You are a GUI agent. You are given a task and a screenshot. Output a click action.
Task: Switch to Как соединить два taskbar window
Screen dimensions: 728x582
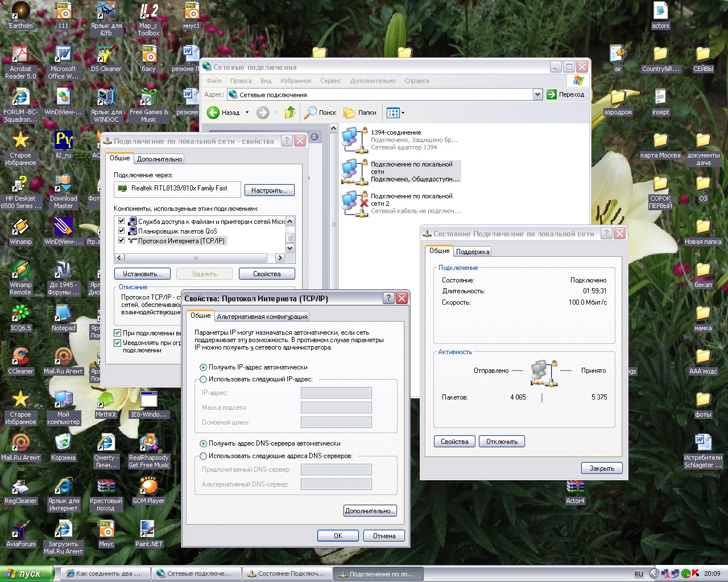pos(106,574)
